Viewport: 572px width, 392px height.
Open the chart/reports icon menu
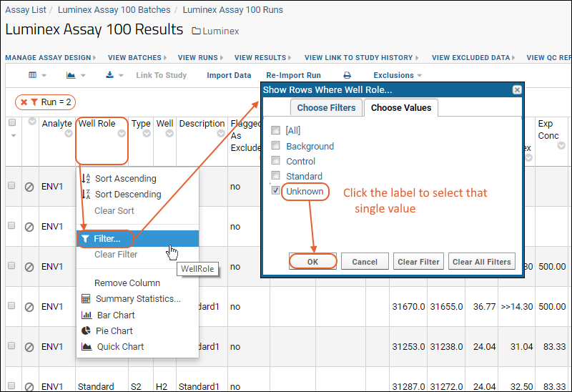[x=71, y=75]
